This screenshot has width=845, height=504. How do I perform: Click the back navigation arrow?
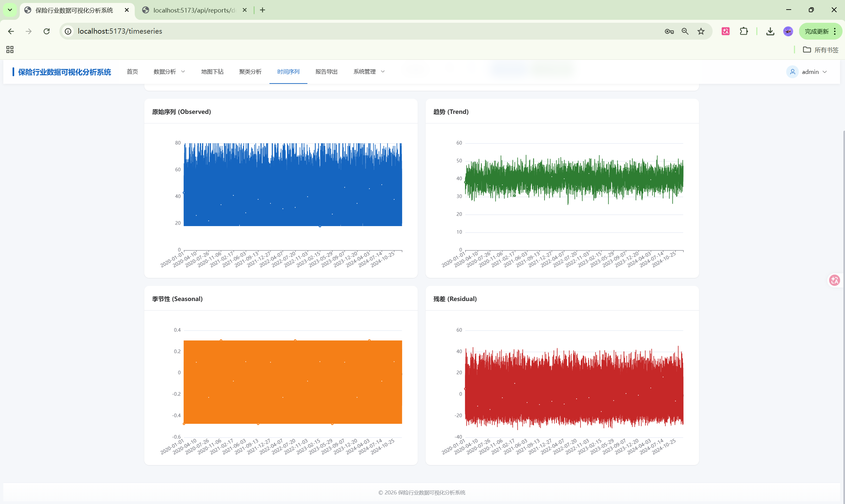[11, 31]
